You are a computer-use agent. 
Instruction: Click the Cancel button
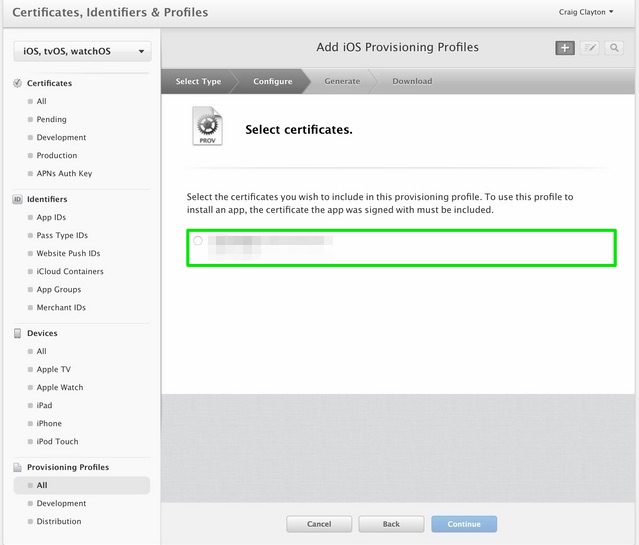click(x=319, y=524)
